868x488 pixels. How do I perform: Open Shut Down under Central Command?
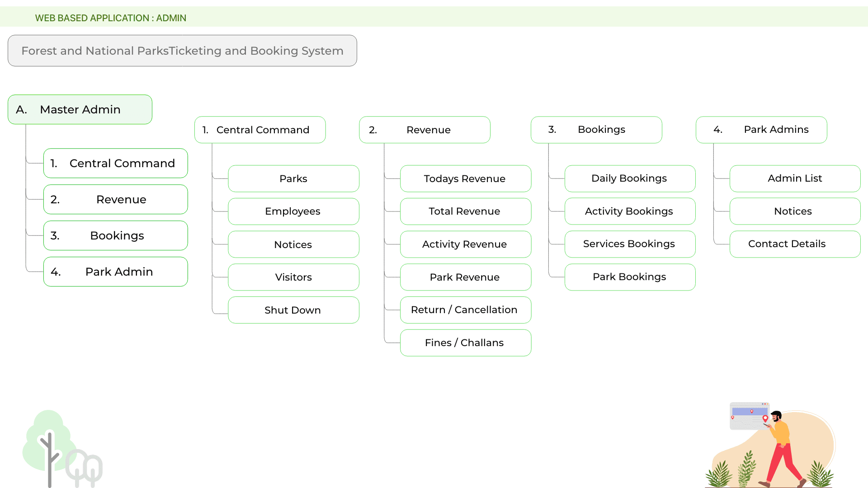point(293,310)
